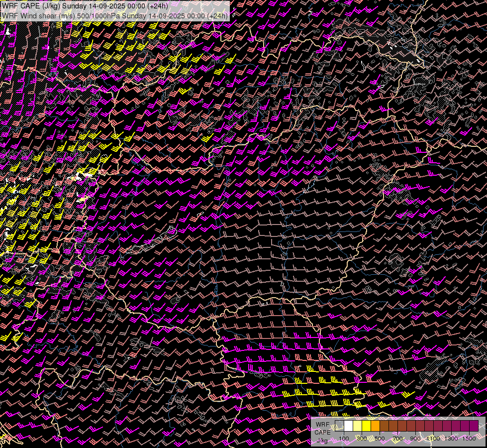This screenshot has width=487, height=448.
Task: Click the "900" legend scale number
Action: click(415, 439)
